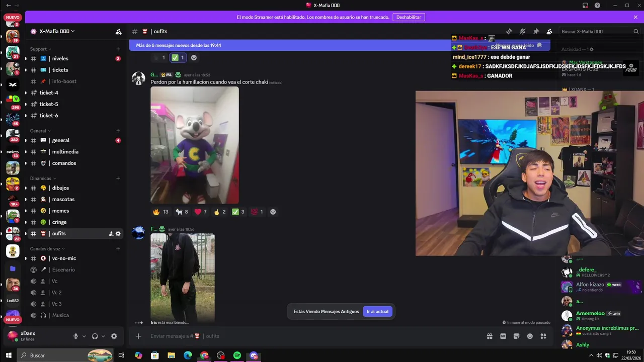Switch to the tickets channel
Screen dimensions: 644x362
pos(75,70)
